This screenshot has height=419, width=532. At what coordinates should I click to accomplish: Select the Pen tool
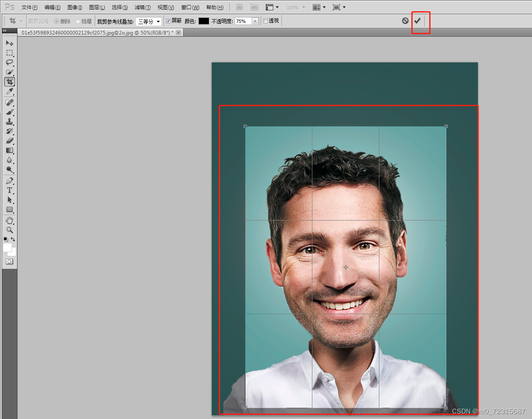(10, 181)
